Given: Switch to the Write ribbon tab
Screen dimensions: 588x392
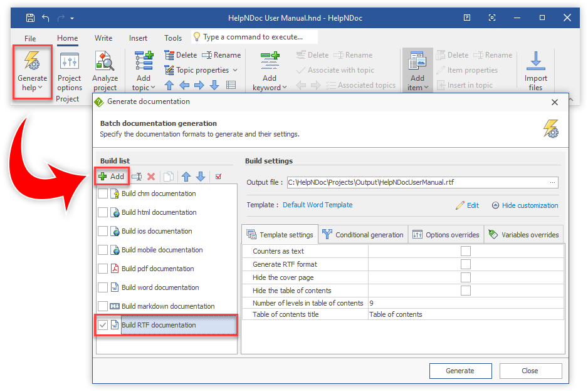Looking at the screenshot, I should tap(103, 38).
